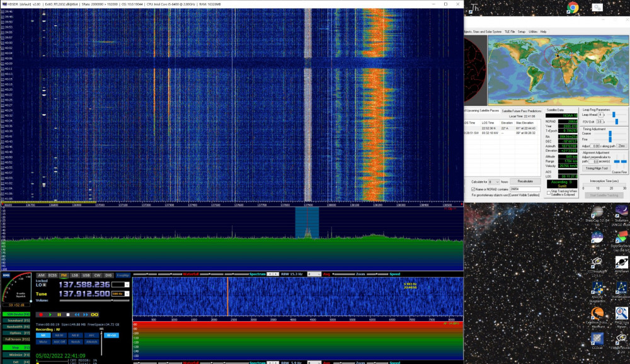Select USB demodulation mode
Viewport: 630px width, 364px height.
86,275
